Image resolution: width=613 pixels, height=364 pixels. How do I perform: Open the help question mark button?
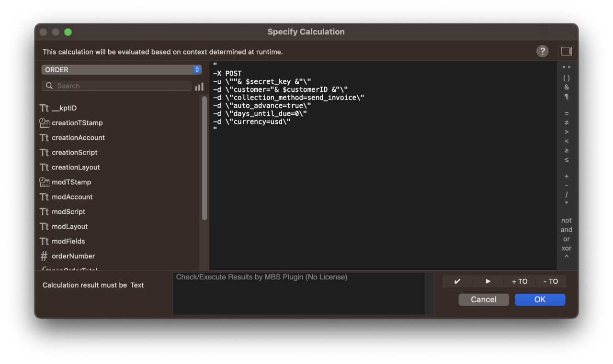542,51
